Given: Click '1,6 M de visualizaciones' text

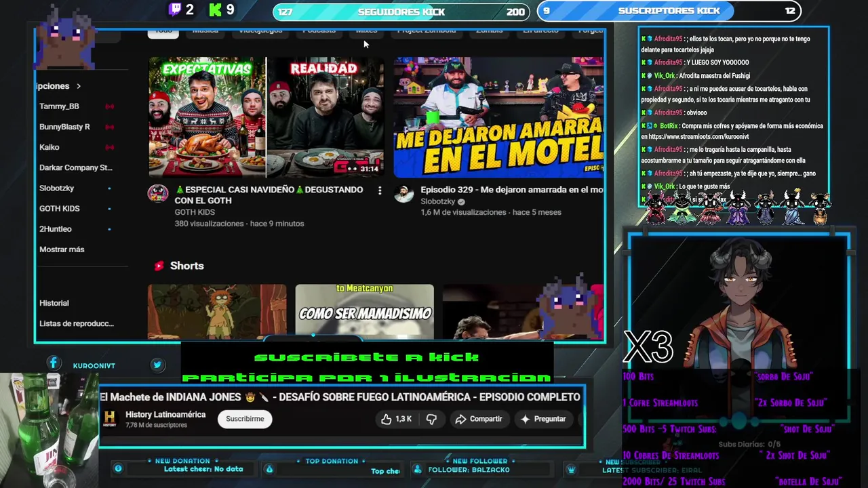Looking at the screenshot, I should click(x=464, y=212).
